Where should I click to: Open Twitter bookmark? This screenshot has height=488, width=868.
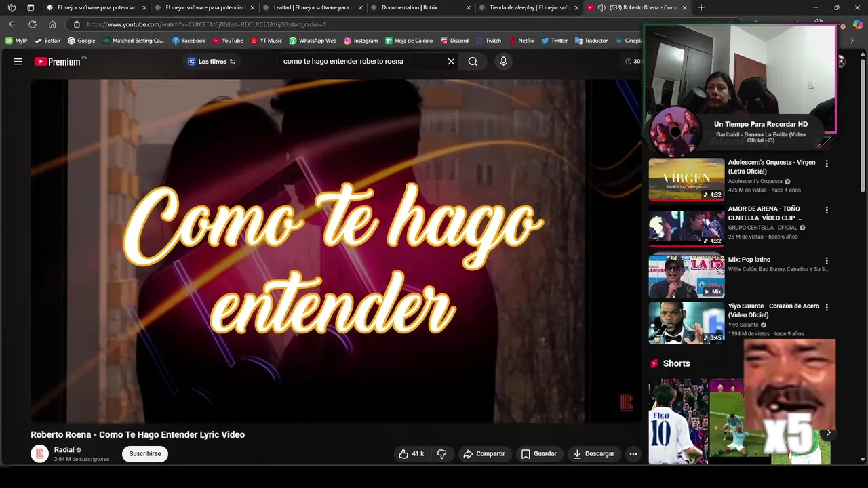[555, 41]
